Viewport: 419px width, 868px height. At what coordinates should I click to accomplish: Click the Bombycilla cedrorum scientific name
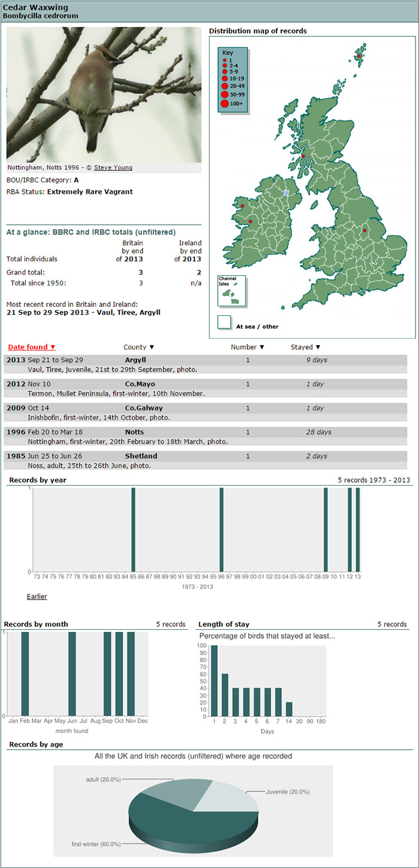pos(41,16)
